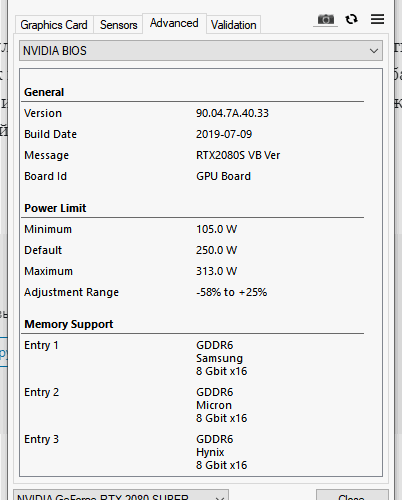
Task: Open the GPU selector dropdown at bottom
Action: 121,496
